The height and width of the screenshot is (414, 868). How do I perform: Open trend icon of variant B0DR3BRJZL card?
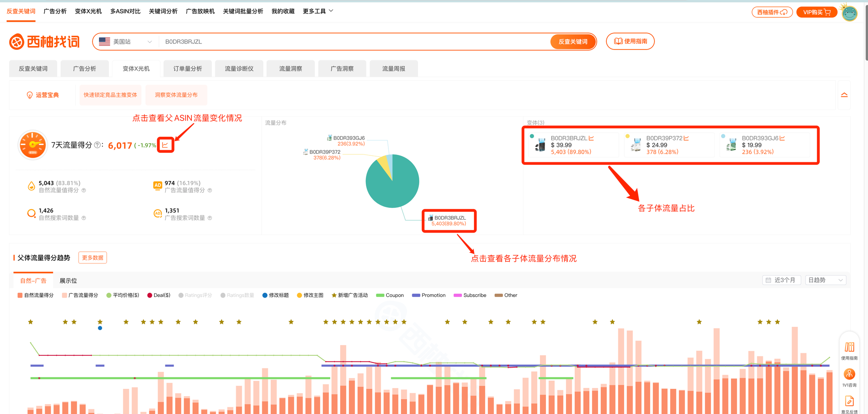(591, 138)
